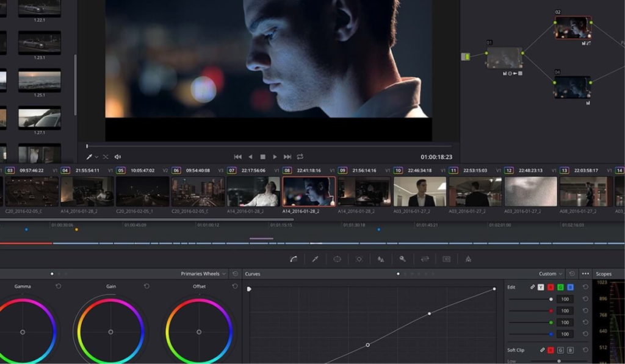The image size is (625, 364).
Task: Open the Sizing palette
Action: (x=425, y=259)
